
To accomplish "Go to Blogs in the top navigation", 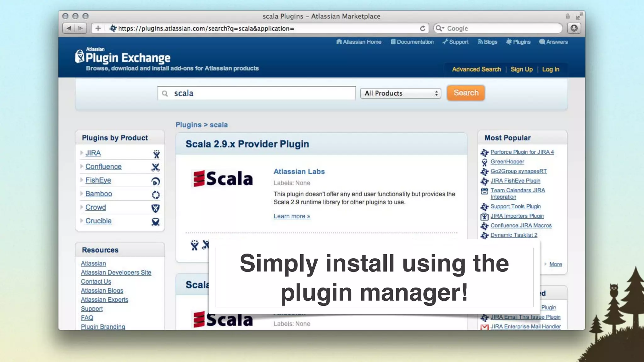I will (487, 42).
